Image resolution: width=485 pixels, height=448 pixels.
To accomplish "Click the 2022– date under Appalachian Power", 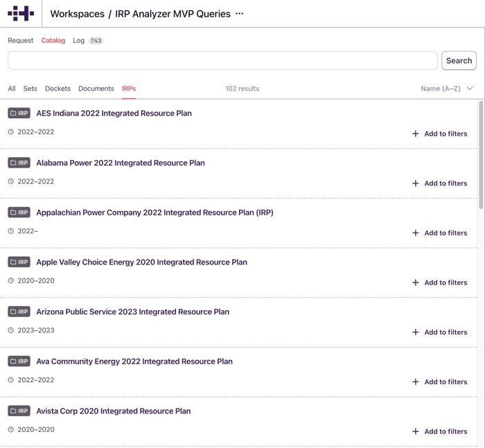I will [28, 231].
